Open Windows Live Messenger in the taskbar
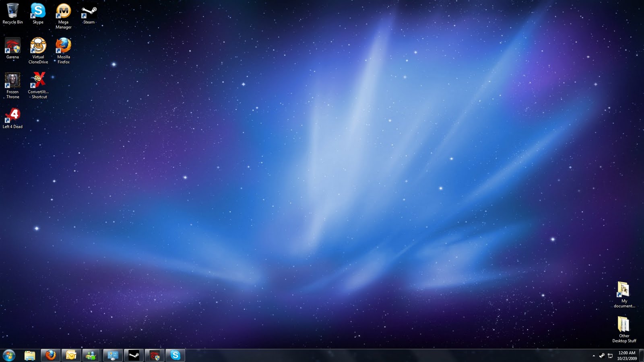This screenshot has width=644, height=362. pos(92,355)
